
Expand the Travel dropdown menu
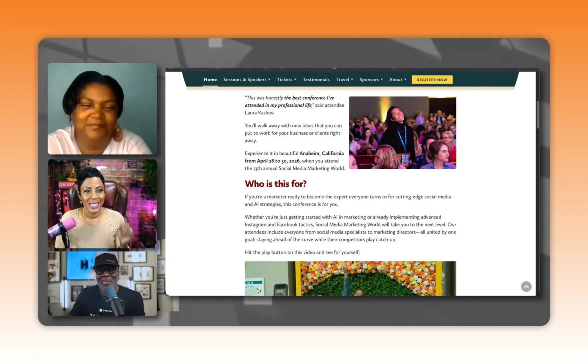pyautogui.click(x=344, y=80)
